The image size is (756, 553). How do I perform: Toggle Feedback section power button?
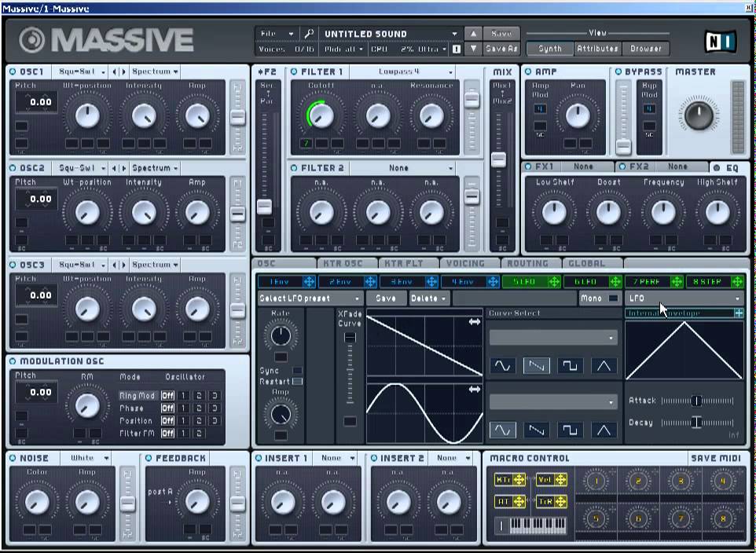[x=149, y=458]
